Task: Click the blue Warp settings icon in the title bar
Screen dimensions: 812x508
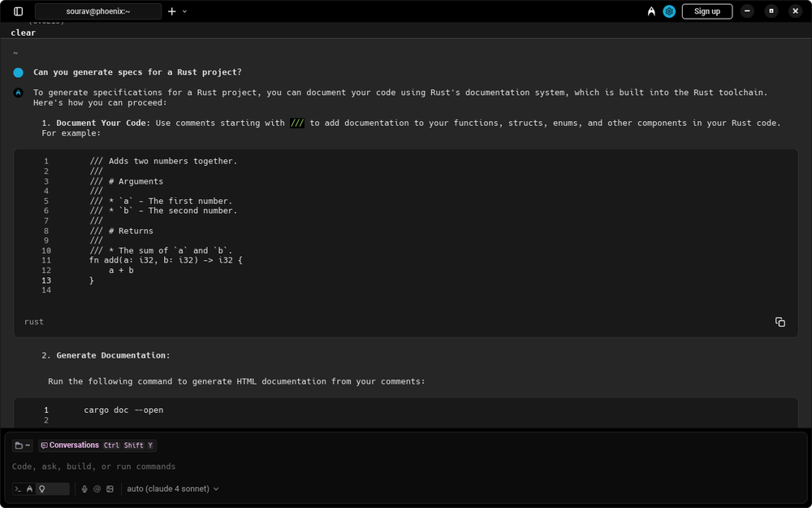Action: coord(669,11)
